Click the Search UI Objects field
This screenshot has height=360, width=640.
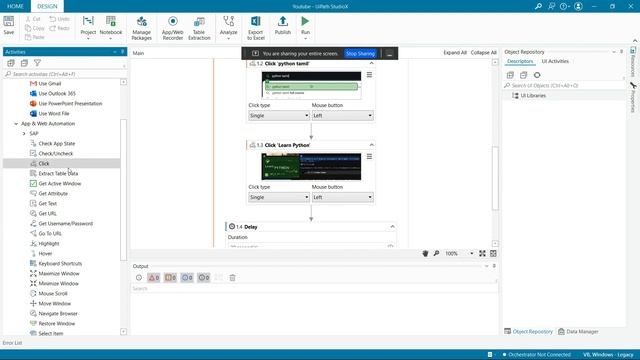[564, 85]
